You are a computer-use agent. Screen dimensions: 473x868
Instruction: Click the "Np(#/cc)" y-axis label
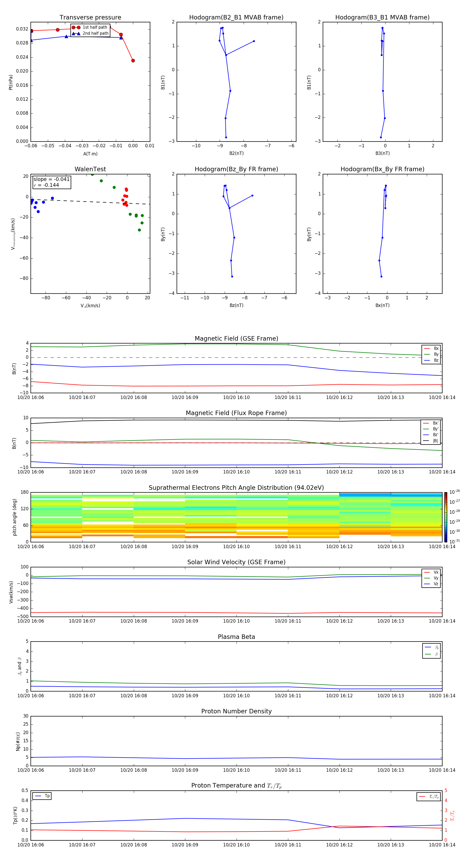point(18,741)
